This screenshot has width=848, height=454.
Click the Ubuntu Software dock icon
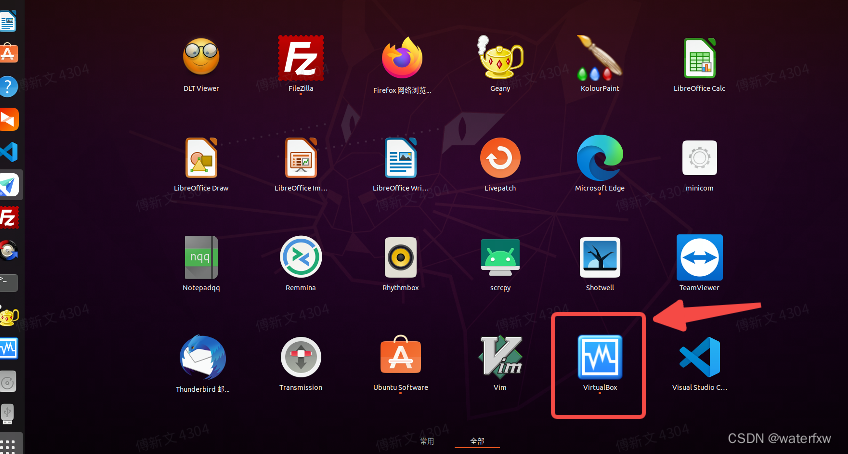(9, 54)
